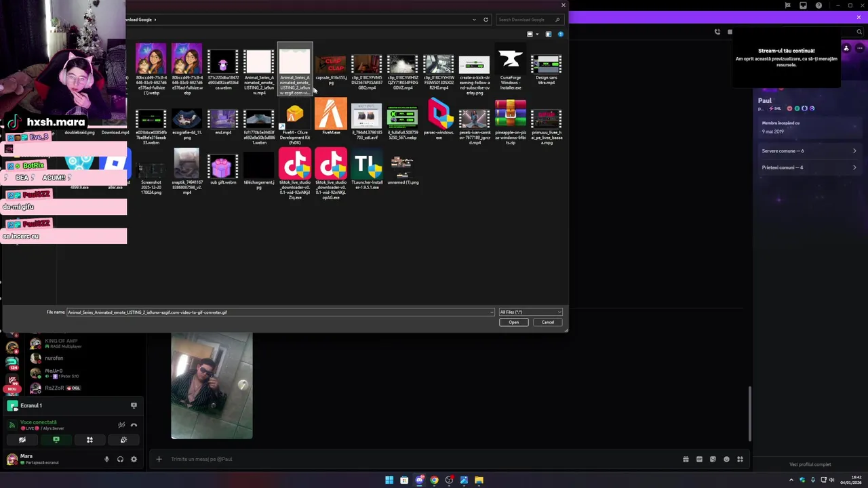The width and height of the screenshot is (868, 488).
Task: Open the more options menu on Paul's profile
Action: tap(859, 48)
